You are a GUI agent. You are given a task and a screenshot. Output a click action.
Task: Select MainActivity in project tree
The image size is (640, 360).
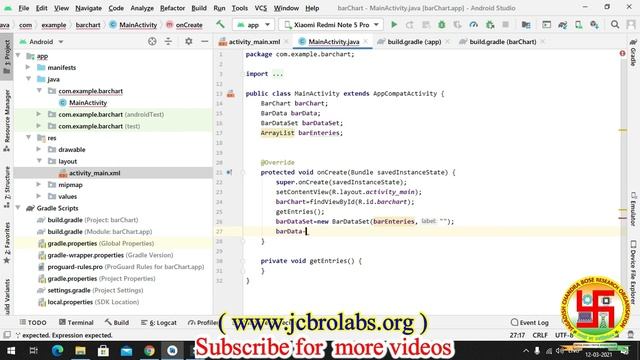(x=88, y=102)
